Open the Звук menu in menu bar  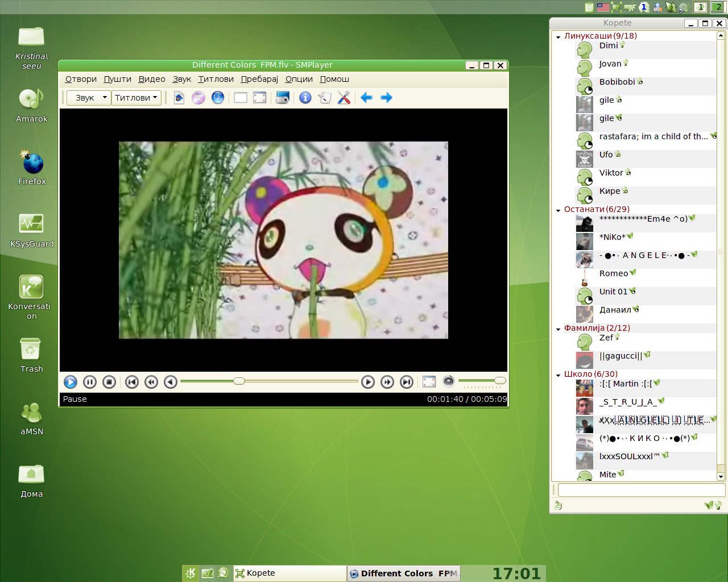(x=182, y=79)
